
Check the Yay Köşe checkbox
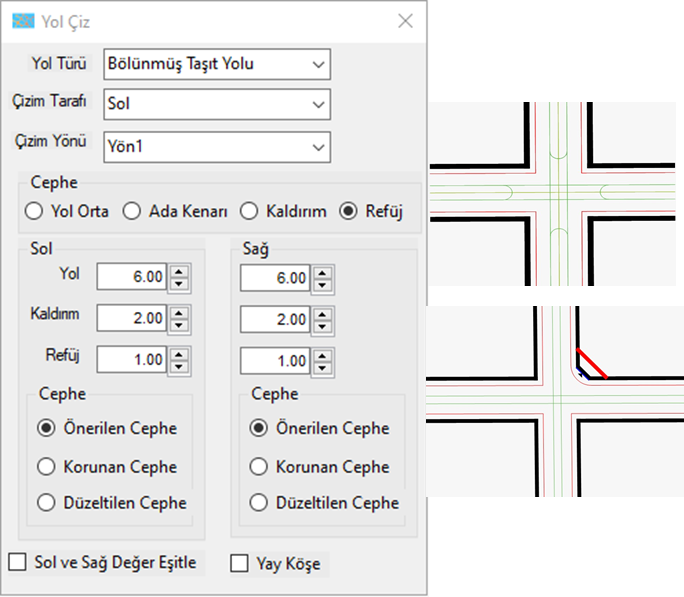click(x=239, y=563)
